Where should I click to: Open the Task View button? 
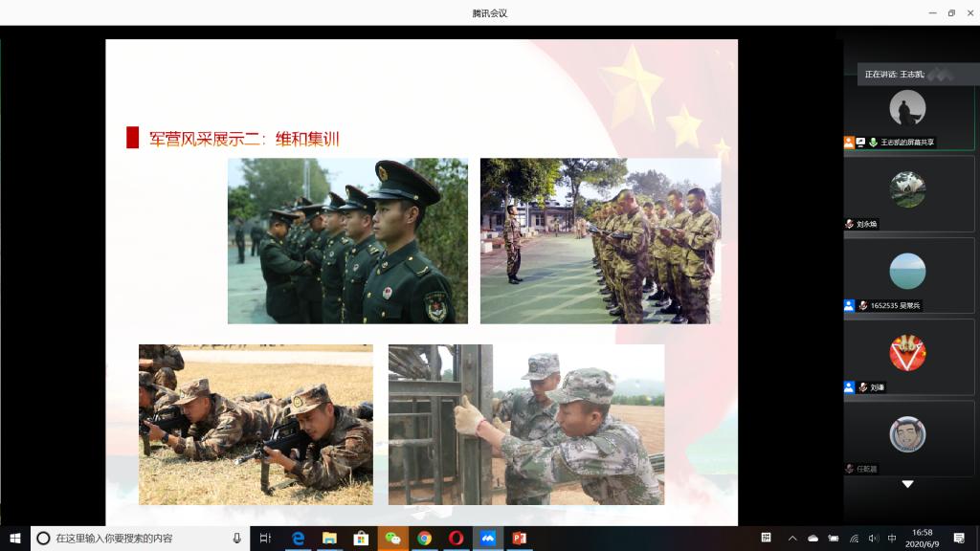point(266,539)
